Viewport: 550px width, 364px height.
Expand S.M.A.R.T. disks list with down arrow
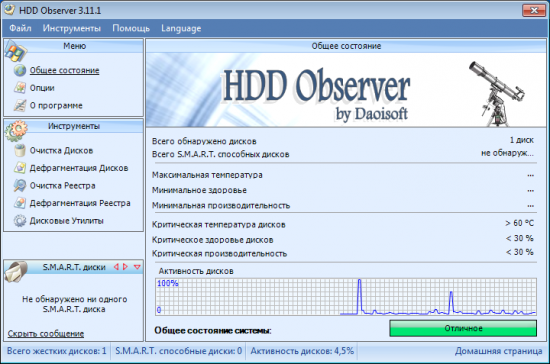coord(137,267)
